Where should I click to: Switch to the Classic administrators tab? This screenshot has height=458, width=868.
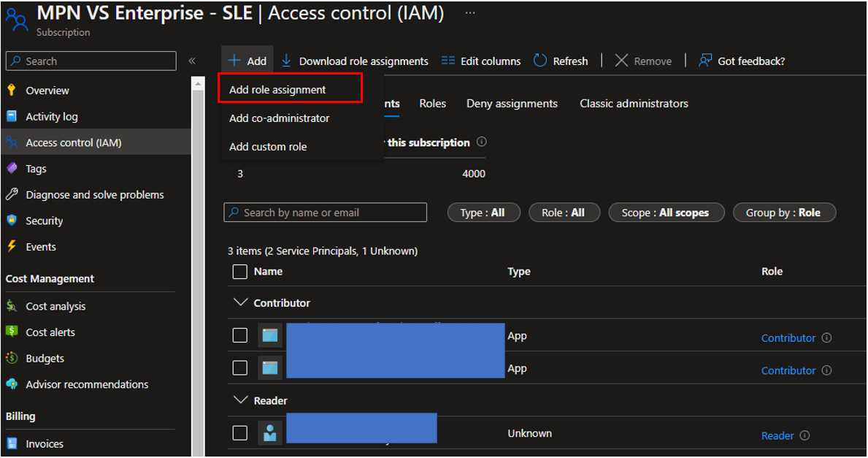coord(634,104)
